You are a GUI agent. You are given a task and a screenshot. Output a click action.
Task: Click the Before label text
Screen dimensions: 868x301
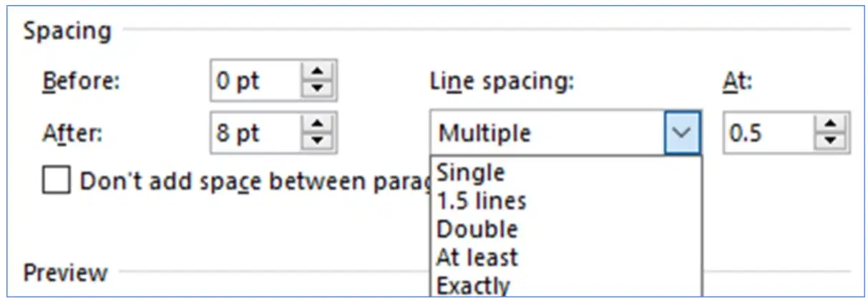point(82,81)
